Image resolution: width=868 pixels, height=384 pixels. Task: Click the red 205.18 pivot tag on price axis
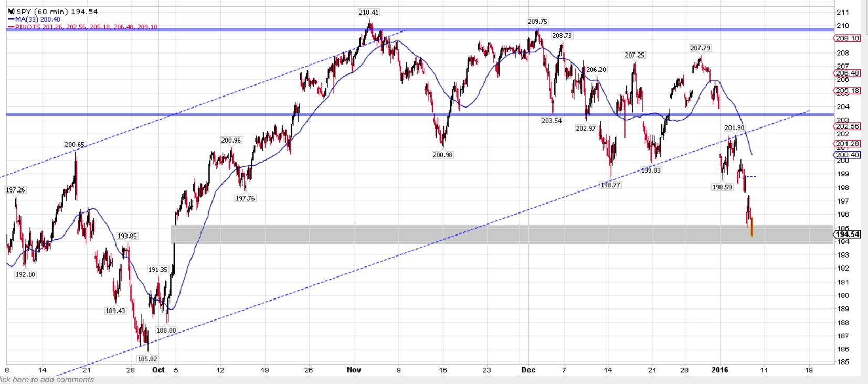click(848, 91)
